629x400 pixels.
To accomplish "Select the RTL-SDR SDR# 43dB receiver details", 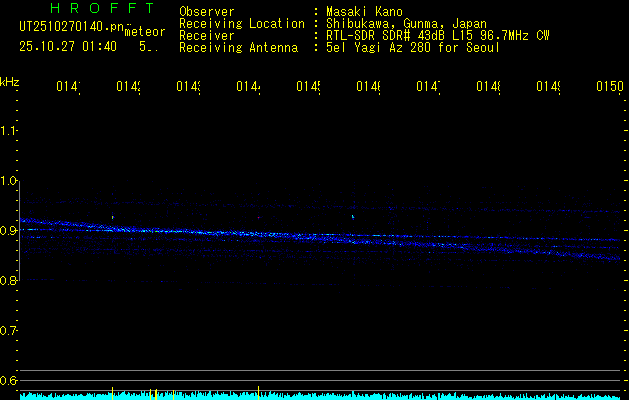I will click(x=438, y=36).
